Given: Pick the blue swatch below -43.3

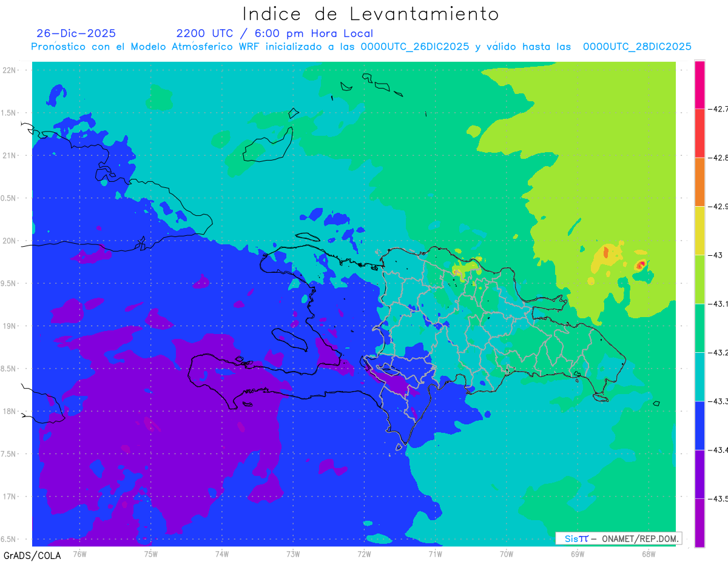Looking at the screenshot, I should (699, 425).
